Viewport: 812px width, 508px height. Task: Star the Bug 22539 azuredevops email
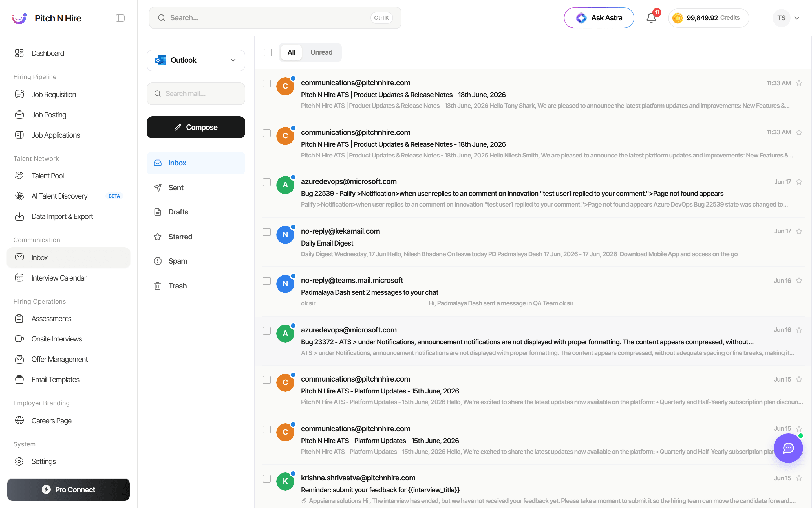[x=799, y=182]
